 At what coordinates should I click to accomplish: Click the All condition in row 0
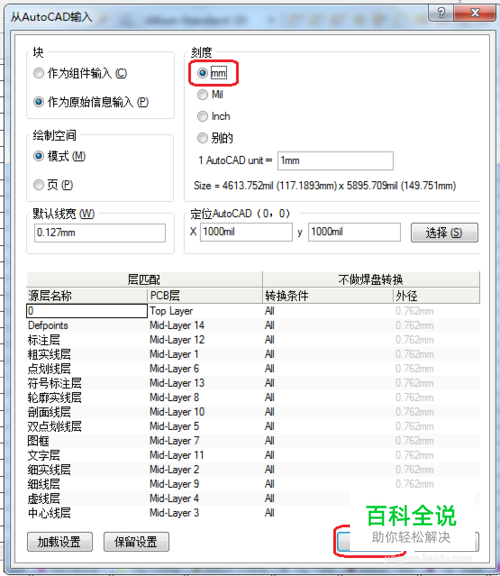pos(328,311)
